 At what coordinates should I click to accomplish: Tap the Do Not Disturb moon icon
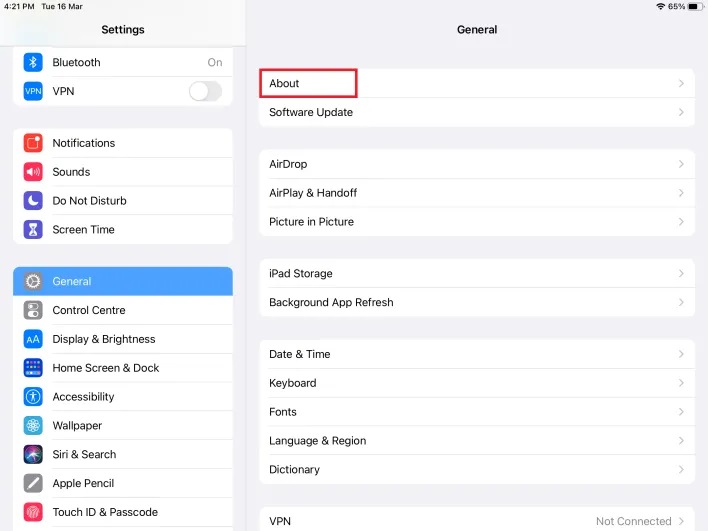tap(33, 201)
